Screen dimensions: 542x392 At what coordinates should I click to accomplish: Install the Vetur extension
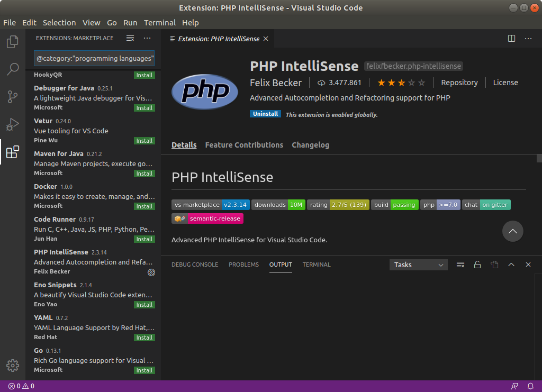[x=144, y=141]
